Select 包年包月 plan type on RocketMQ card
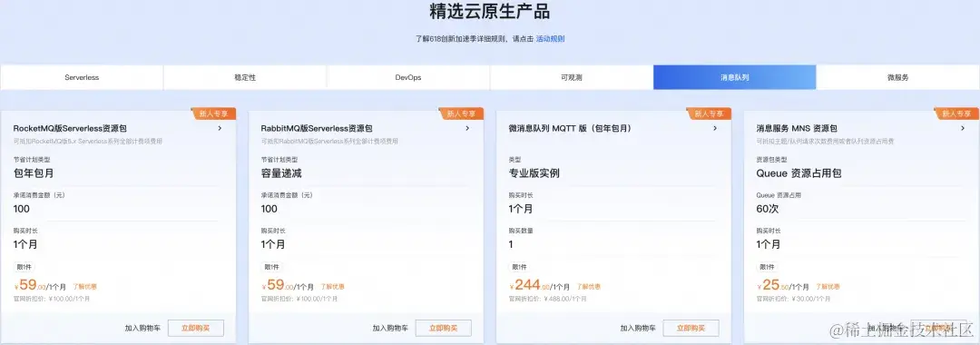The image size is (980, 345). (34, 173)
